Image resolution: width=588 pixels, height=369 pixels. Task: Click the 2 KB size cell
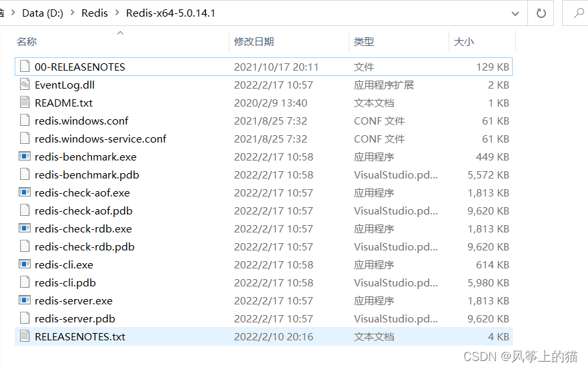click(x=499, y=85)
